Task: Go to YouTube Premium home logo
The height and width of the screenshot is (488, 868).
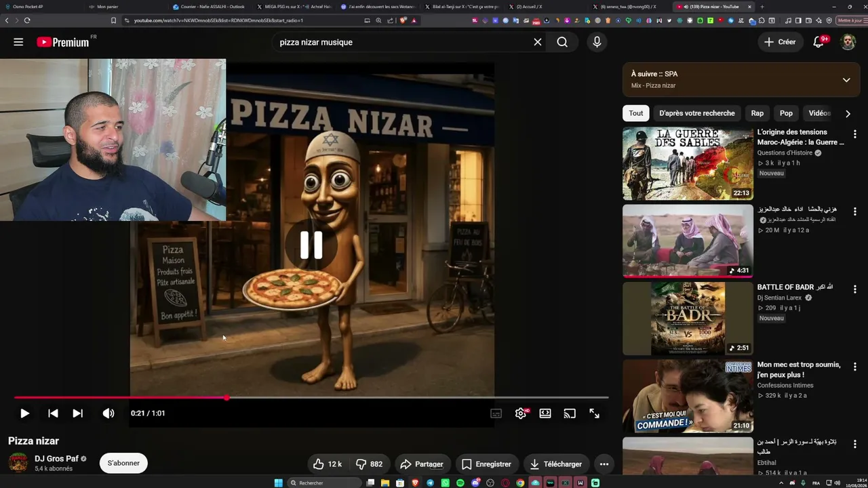Action: click(x=63, y=42)
